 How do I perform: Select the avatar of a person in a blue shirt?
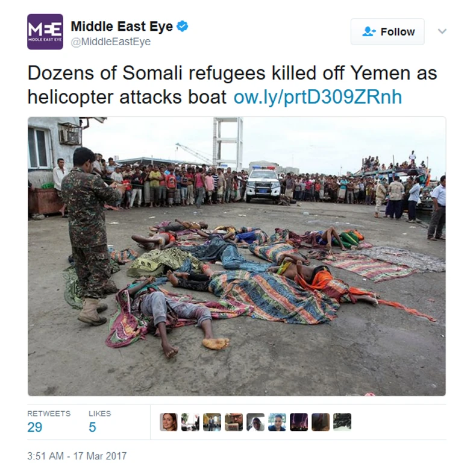point(277,422)
